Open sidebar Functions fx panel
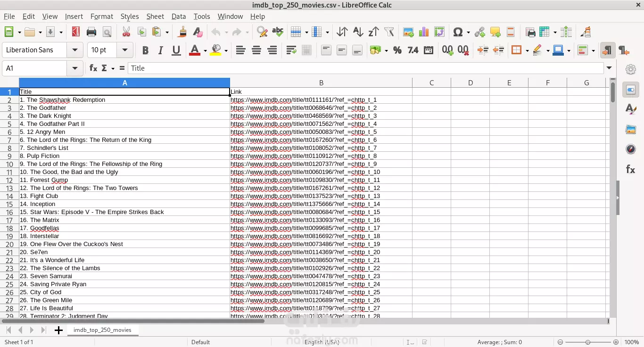Screen dimensions: 644x347 pos(631,169)
